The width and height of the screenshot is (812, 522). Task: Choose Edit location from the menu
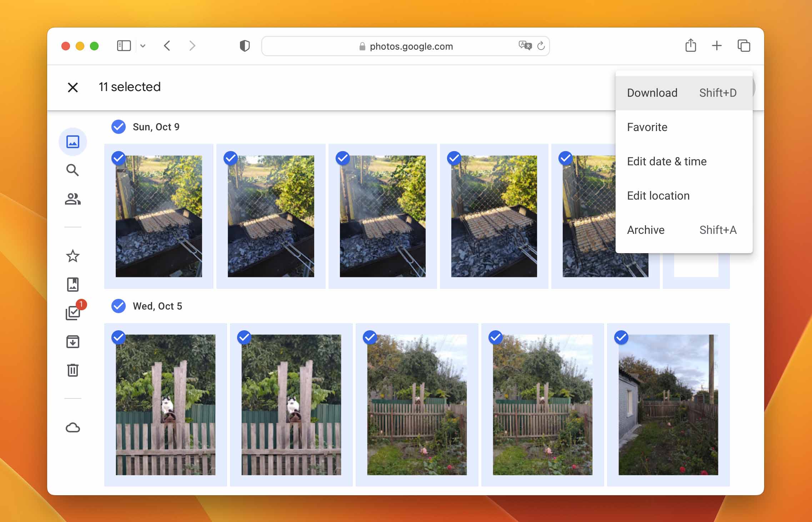point(684,196)
